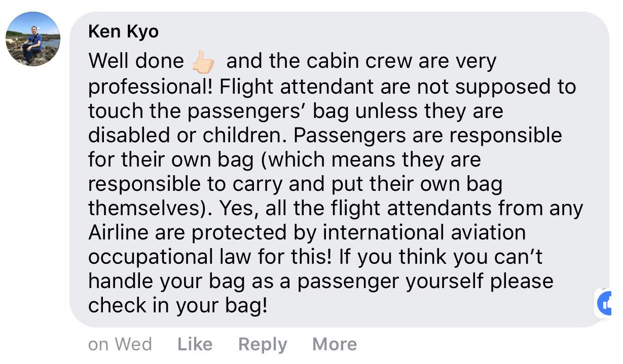Like Ken Kyo's comment
The image size is (623, 364).
click(195, 344)
